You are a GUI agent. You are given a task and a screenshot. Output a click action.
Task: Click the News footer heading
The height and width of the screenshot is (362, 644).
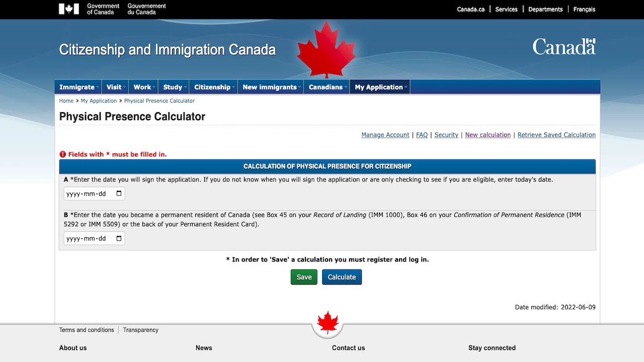point(204,348)
